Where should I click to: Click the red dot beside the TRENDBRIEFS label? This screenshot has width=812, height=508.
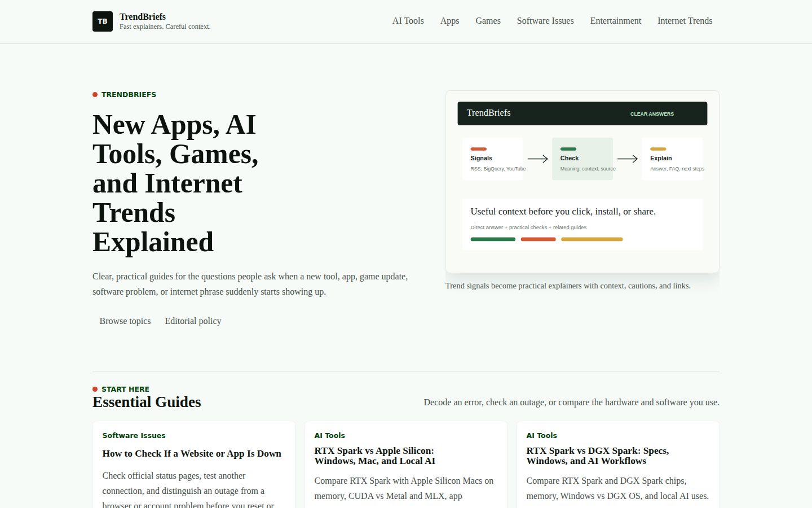point(95,95)
